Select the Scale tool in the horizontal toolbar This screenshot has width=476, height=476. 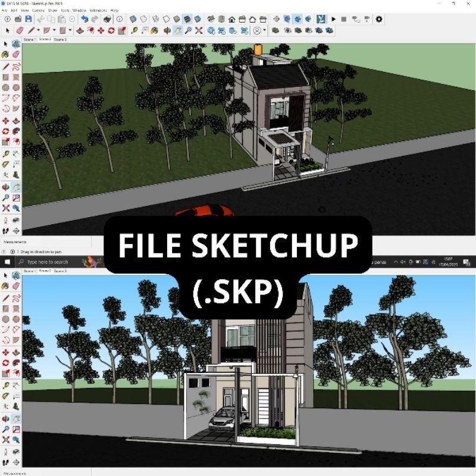point(122,30)
